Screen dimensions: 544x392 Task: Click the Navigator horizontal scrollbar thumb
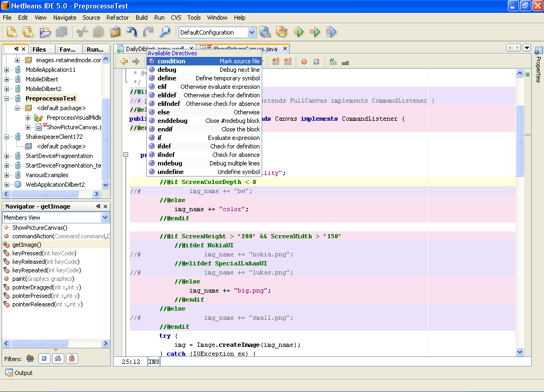[x=39, y=344]
